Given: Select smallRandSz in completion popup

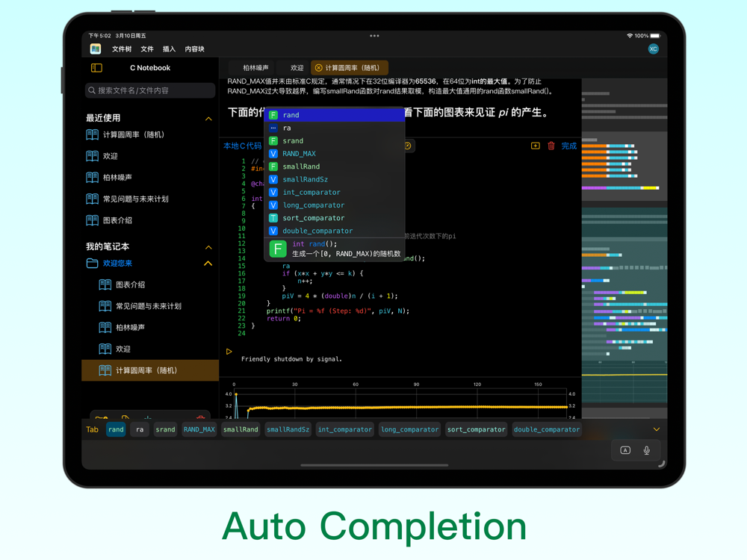Looking at the screenshot, I should 335,179.
